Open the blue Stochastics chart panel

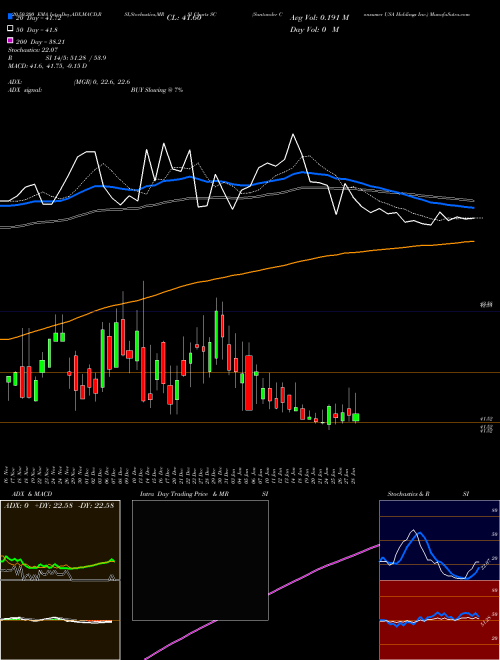(x=439, y=540)
